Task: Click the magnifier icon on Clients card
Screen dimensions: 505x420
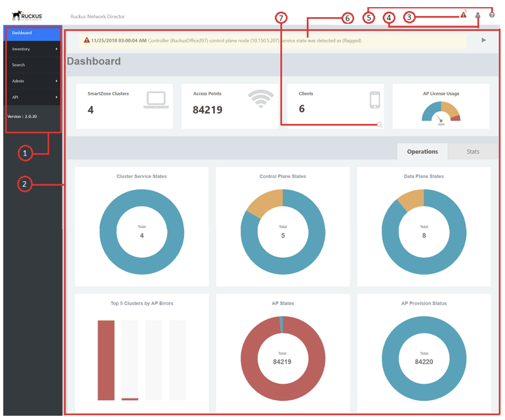Action: [x=379, y=125]
